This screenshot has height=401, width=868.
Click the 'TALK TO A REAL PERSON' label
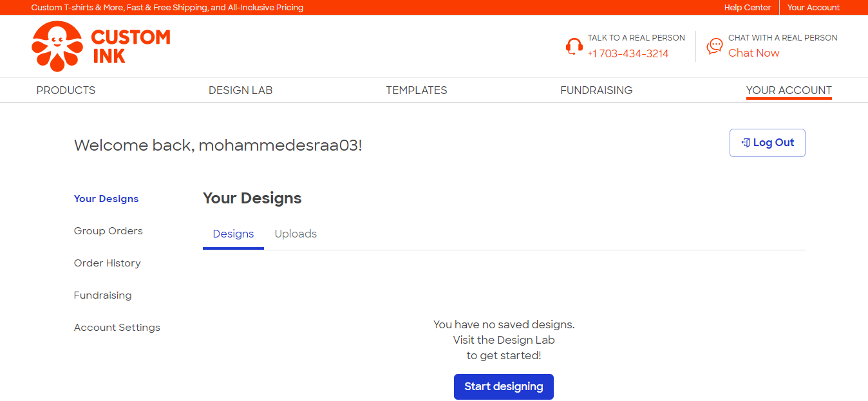[636, 38]
